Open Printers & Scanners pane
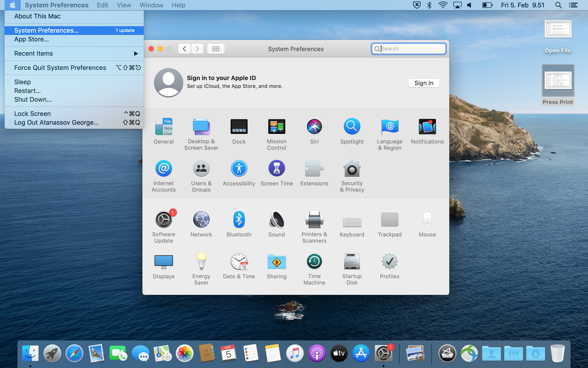This screenshot has height=368, width=588. pos(314,227)
